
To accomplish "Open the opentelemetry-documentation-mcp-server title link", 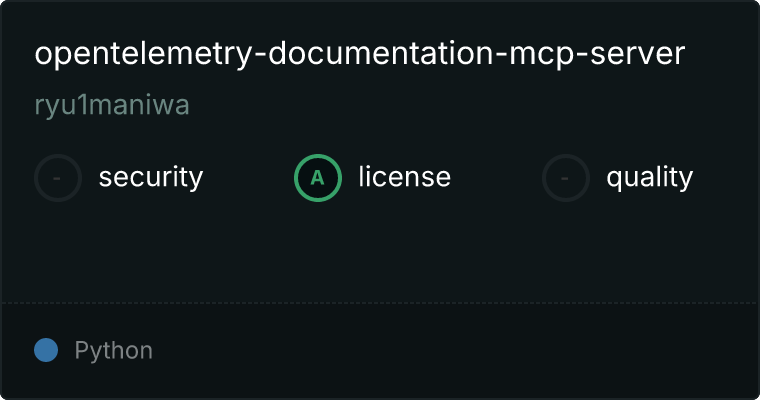I will coord(360,53).
